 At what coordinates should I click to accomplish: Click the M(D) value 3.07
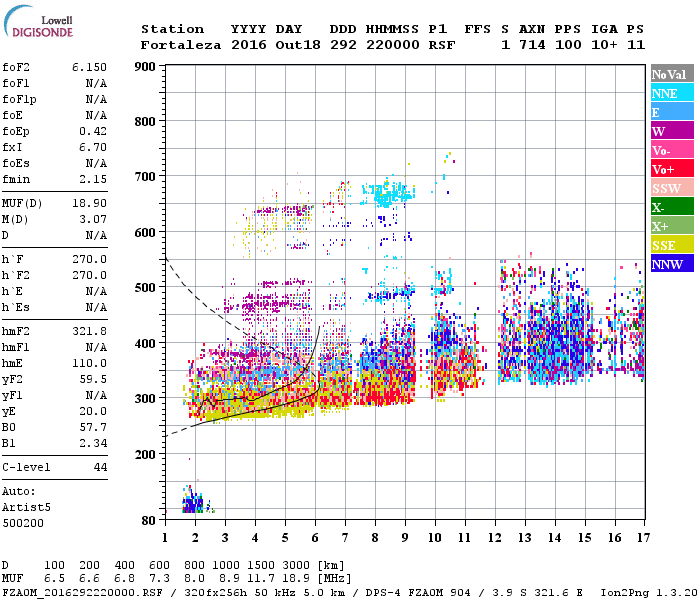[93, 220]
